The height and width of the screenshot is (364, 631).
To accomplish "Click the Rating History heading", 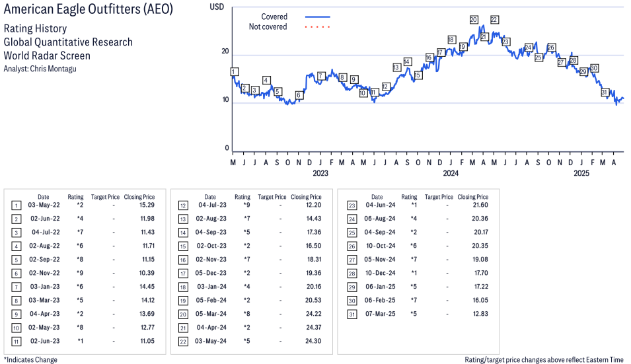I will click(36, 28).
